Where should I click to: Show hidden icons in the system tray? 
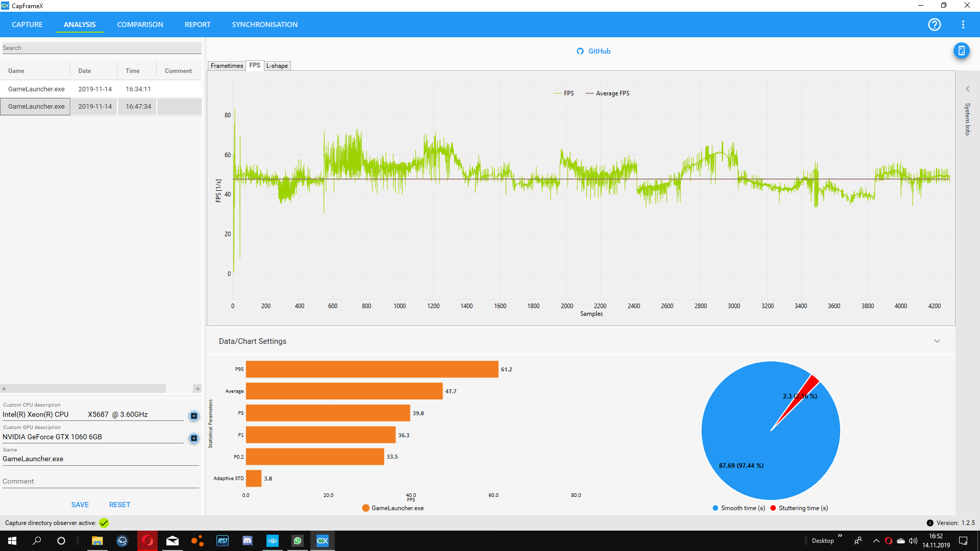tap(876, 541)
